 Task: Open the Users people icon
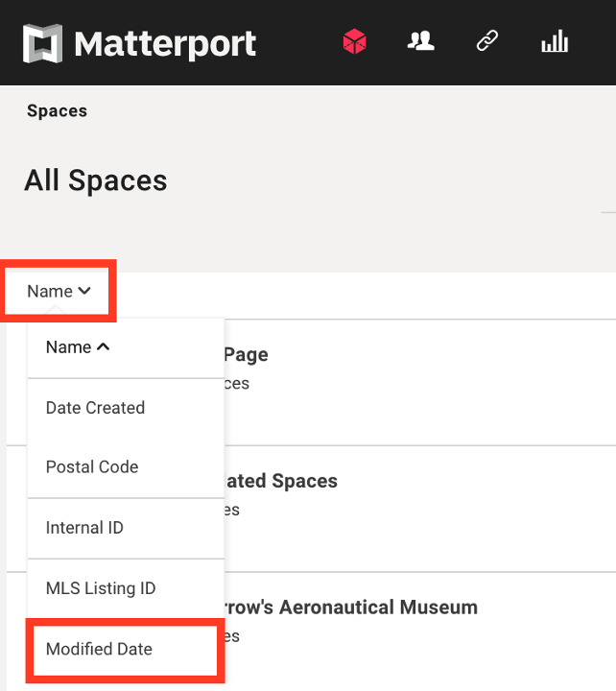[421, 41]
